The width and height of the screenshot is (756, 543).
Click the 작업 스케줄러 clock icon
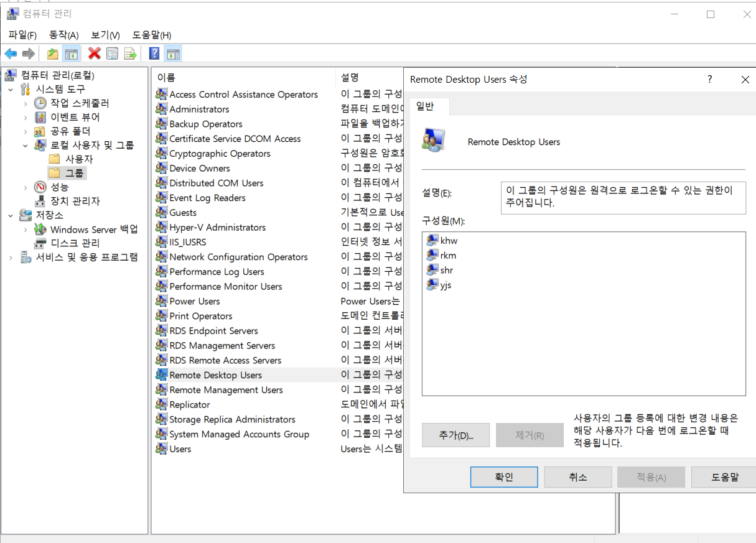coord(40,103)
